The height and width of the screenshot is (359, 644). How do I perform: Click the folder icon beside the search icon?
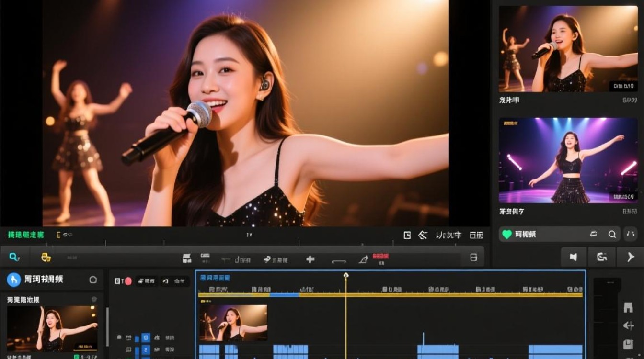tap(594, 234)
